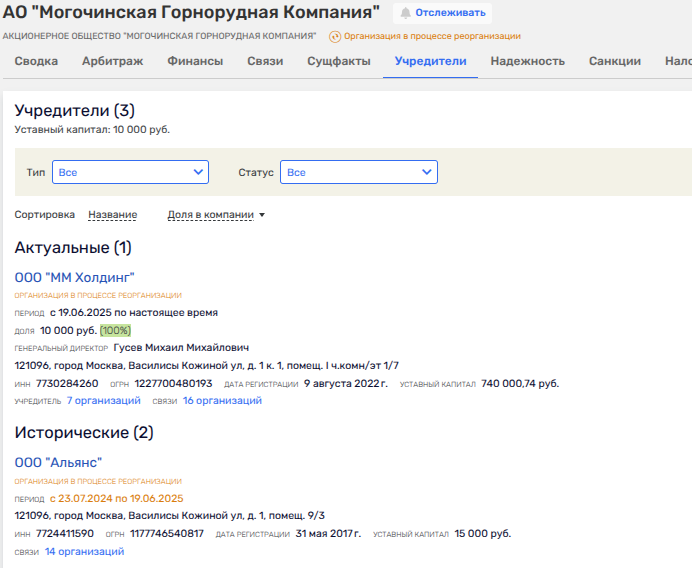Click the green 100% share badge
Screen dimensions: 692x568
(x=115, y=330)
